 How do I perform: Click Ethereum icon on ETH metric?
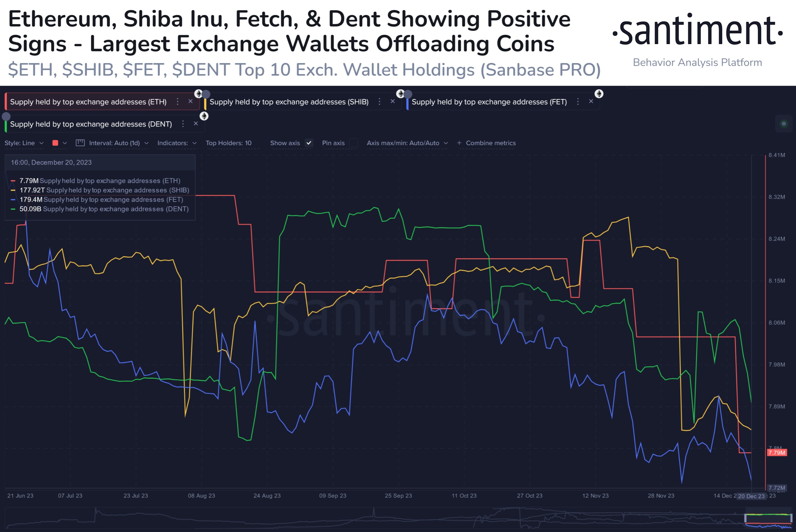pyautogui.click(x=198, y=94)
